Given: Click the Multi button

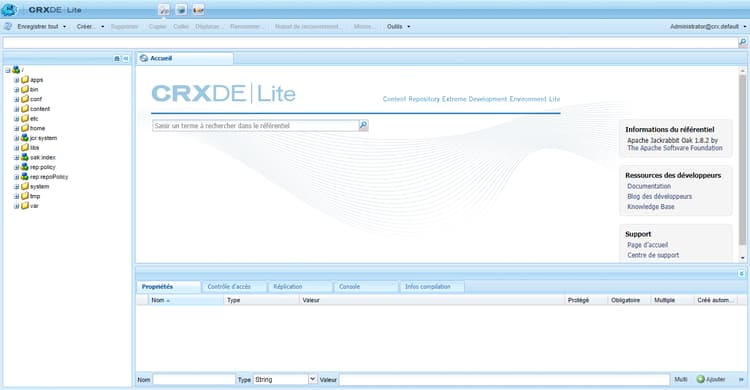Looking at the screenshot, I should point(681,379).
